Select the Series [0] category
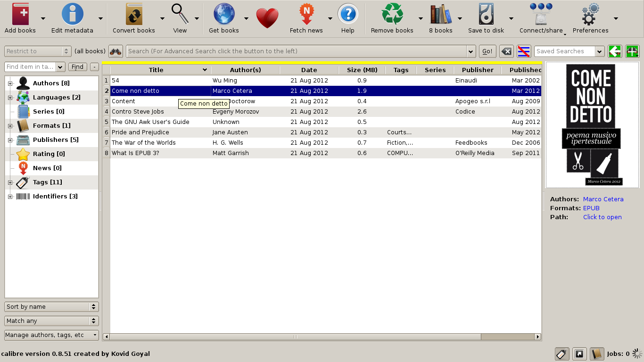 (49, 112)
